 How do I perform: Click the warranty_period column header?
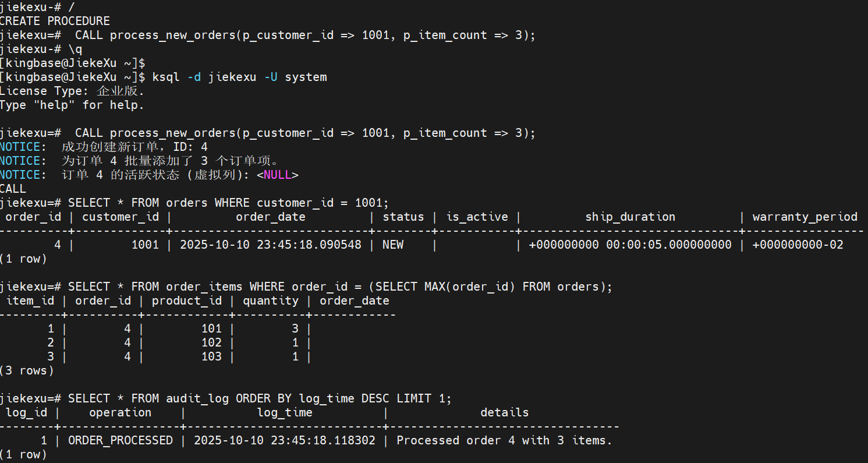click(805, 217)
